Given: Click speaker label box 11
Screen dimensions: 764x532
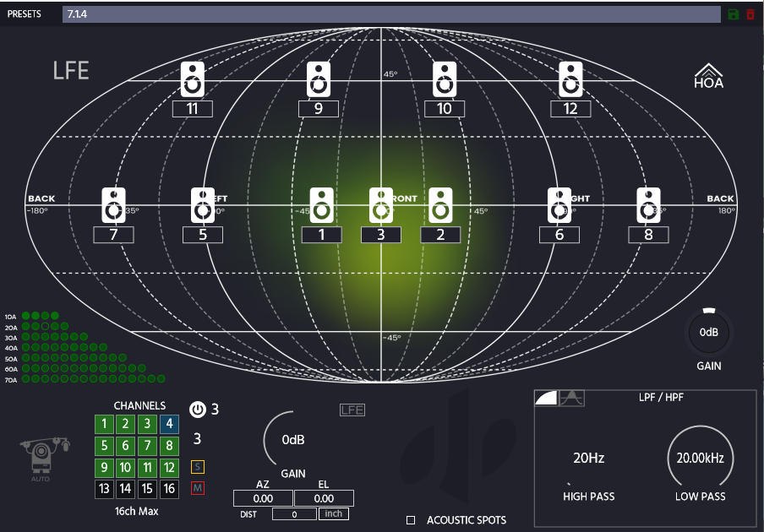Looking at the screenshot, I should pyautogui.click(x=193, y=109).
